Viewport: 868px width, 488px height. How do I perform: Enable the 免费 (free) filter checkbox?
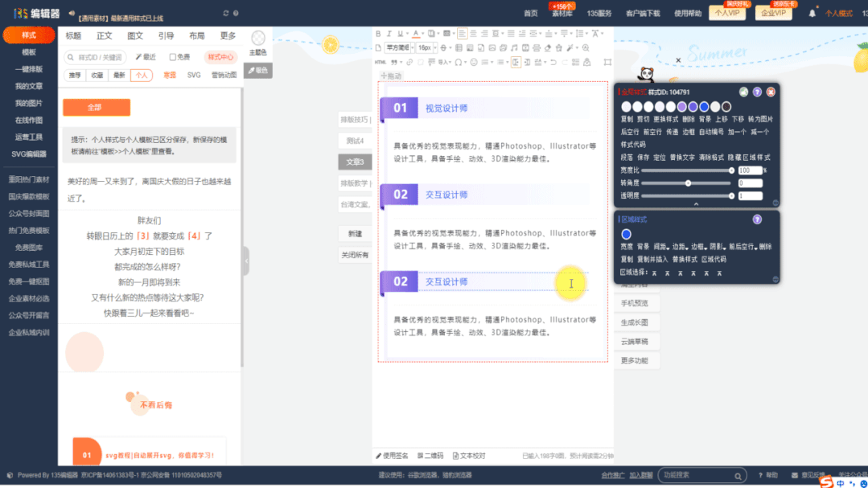click(172, 57)
